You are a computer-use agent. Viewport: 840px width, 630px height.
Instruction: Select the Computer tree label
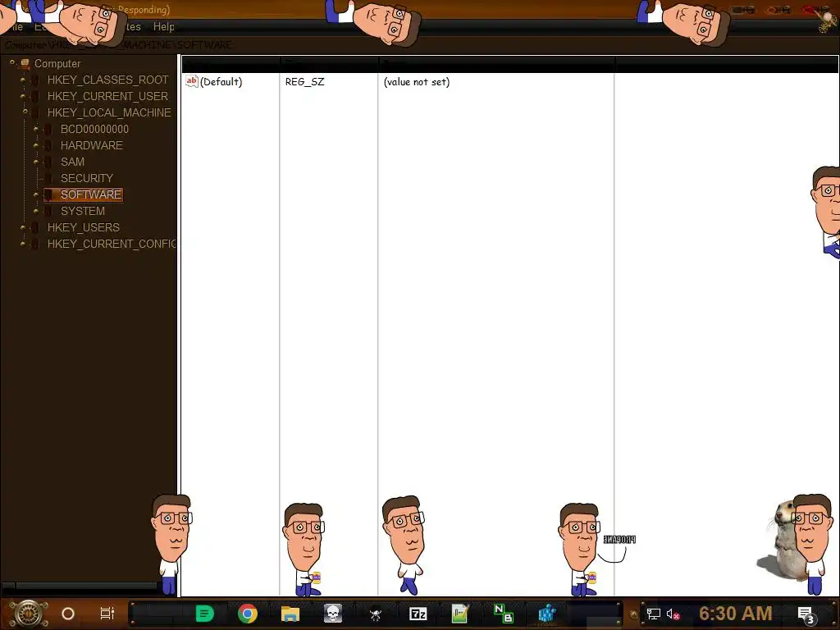[x=57, y=64]
